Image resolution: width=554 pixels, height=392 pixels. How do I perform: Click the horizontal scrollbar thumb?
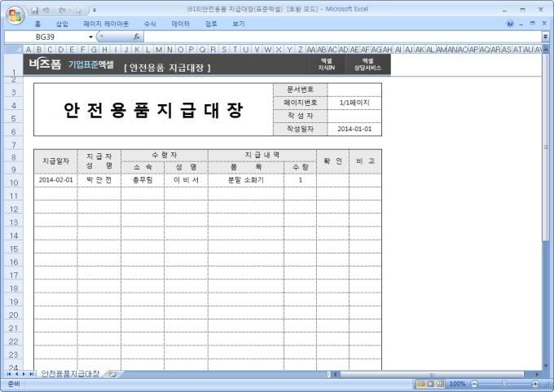pos(432,374)
